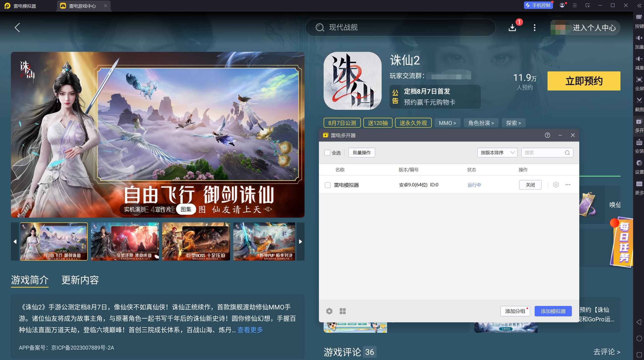Click the multi-opener settings hexagon icon
The image size is (644, 360).
(x=329, y=311)
